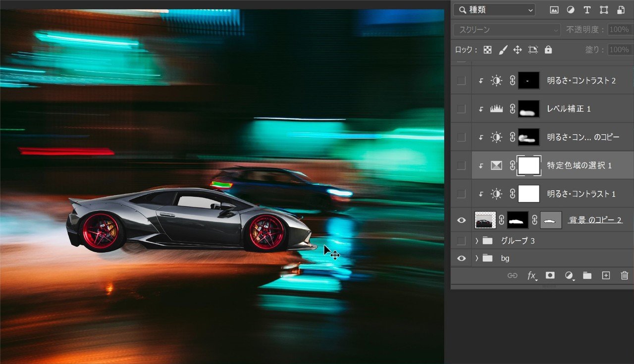Create a new layer group

587,275
